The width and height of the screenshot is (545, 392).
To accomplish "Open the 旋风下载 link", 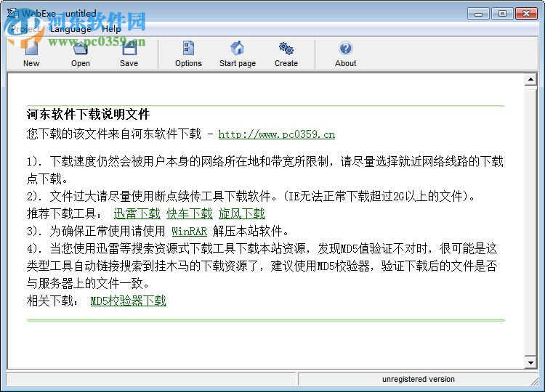I will pyautogui.click(x=242, y=213).
